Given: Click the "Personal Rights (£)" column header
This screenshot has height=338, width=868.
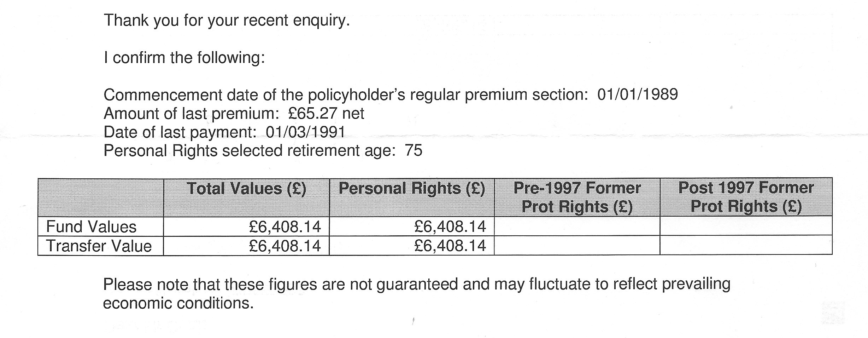Looking at the screenshot, I should tap(412, 189).
